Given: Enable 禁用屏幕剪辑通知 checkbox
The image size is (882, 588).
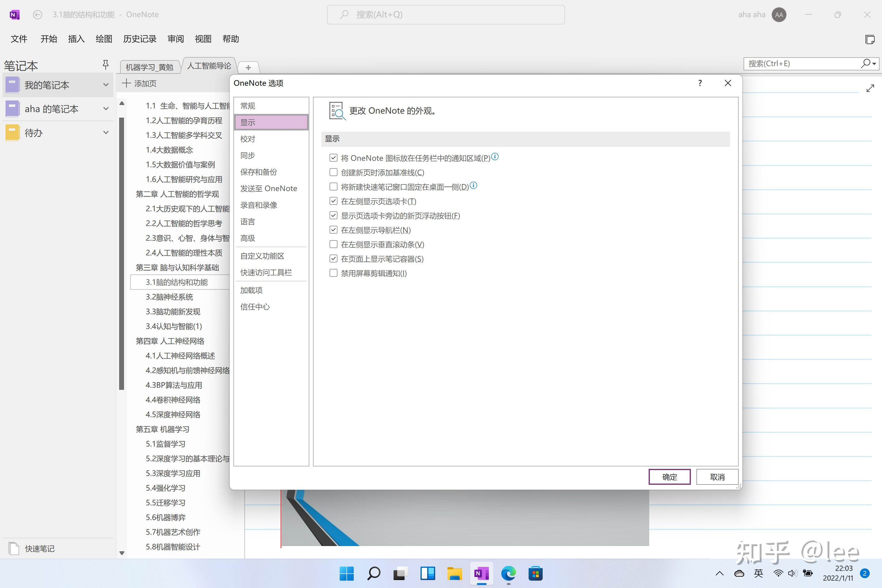Looking at the screenshot, I should pyautogui.click(x=334, y=273).
